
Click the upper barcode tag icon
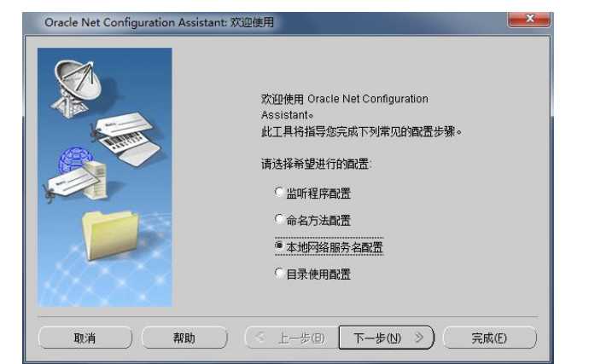(125, 138)
